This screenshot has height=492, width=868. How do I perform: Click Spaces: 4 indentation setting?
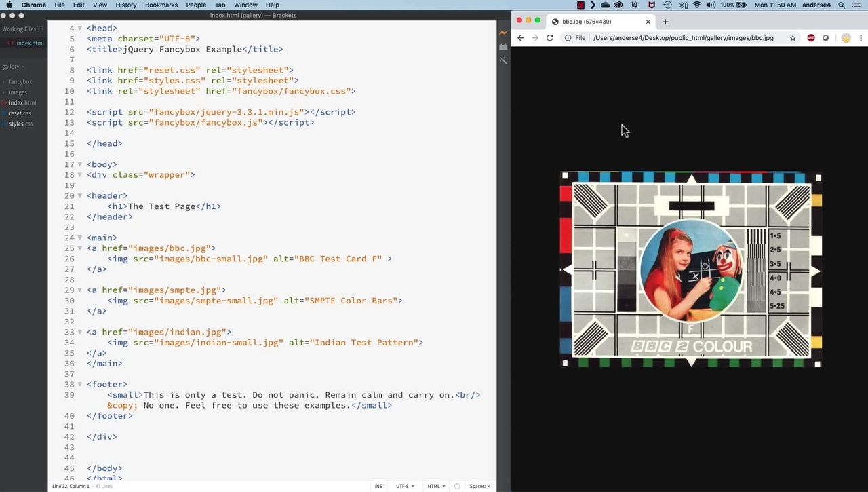(479, 486)
